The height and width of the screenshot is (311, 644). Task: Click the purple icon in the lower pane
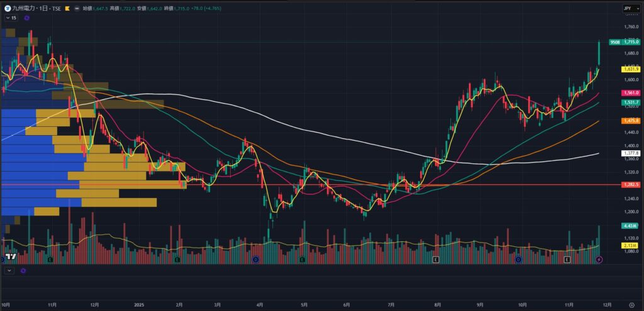click(23, 270)
